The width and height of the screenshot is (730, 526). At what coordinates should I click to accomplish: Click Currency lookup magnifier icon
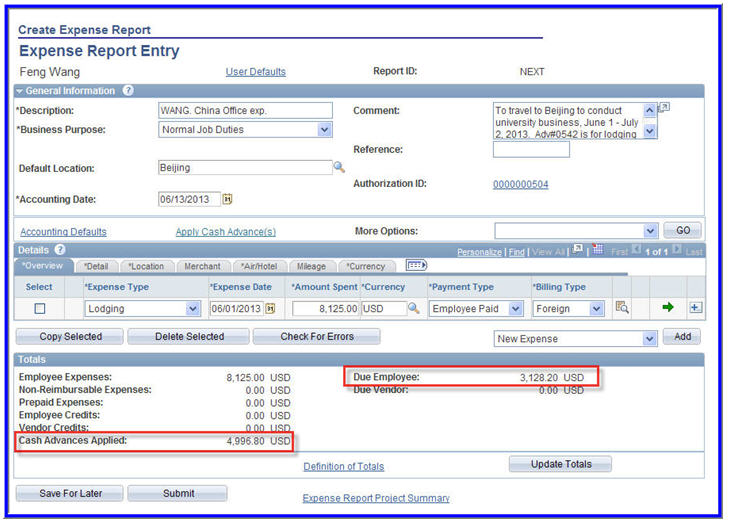[413, 309]
